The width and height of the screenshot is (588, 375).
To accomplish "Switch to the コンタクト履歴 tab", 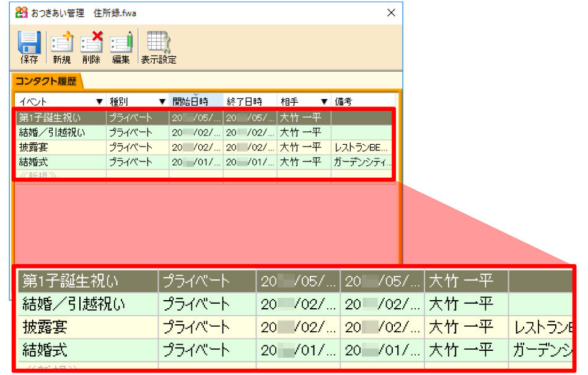I will pyautogui.click(x=46, y=81).
